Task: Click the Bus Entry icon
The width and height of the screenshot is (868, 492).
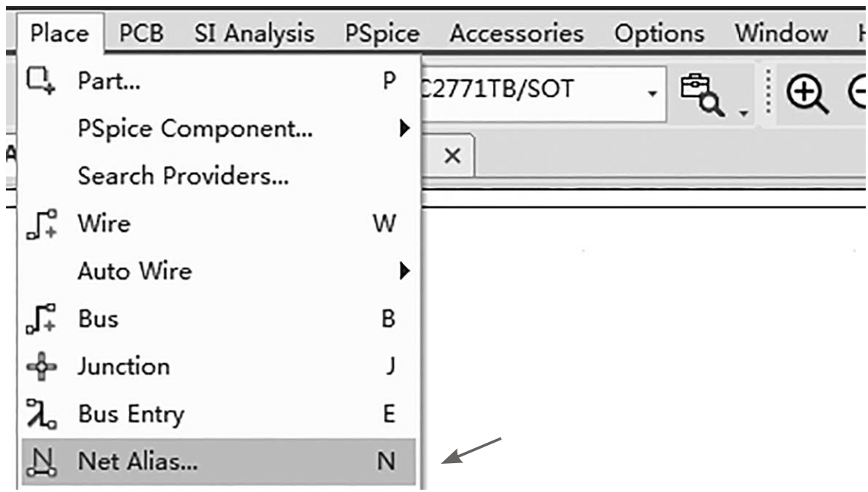Action: pos(41,413)
